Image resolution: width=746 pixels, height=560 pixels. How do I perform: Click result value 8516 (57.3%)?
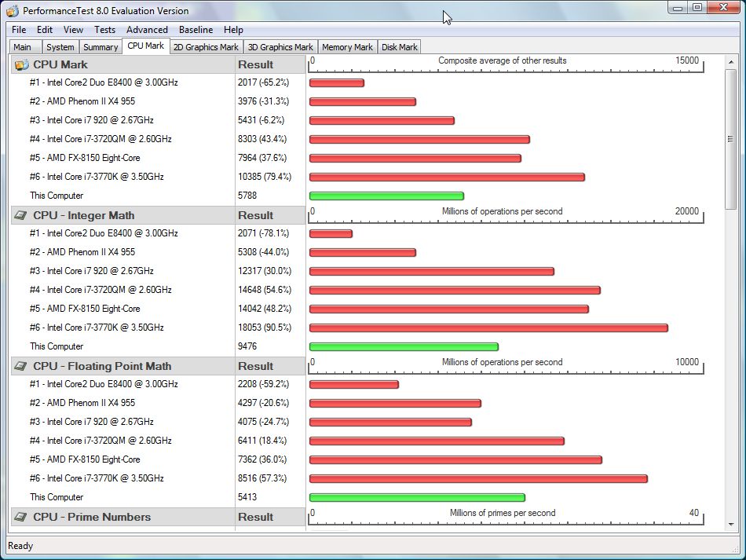[x=262, y=478]
